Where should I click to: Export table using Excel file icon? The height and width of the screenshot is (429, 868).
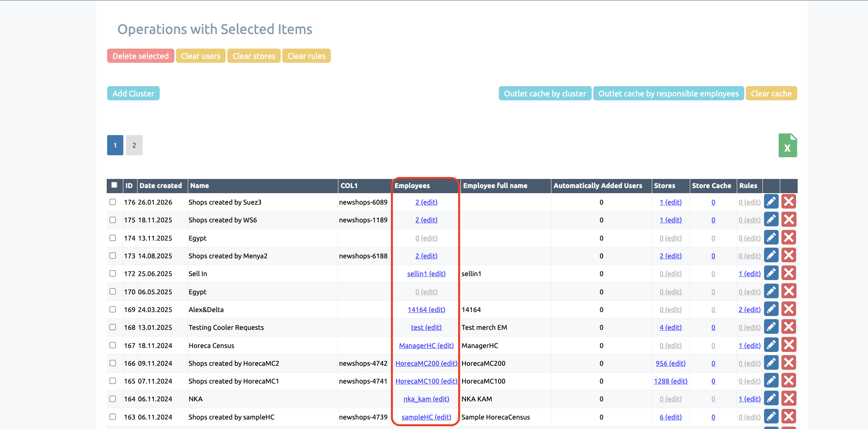[787, 145]
